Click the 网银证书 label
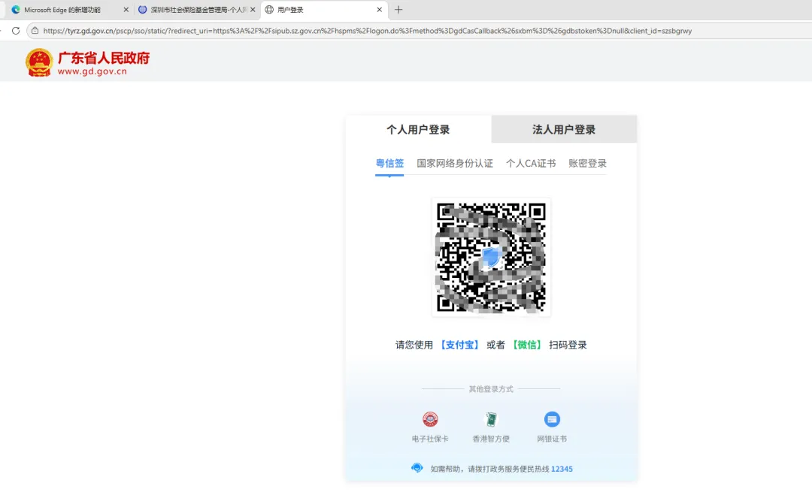Image resolution: width=812 pixels, height=504 pixels. (x=552, y=439)
